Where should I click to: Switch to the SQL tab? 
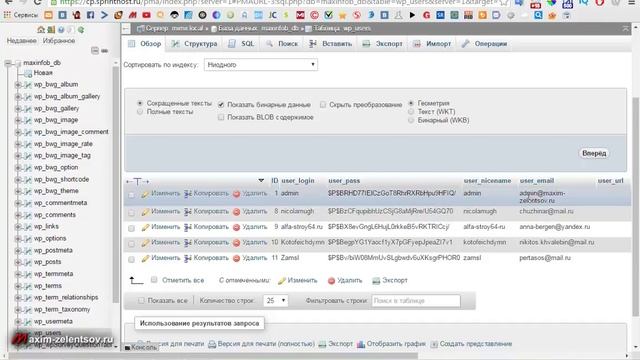click(x=242, y=44)
